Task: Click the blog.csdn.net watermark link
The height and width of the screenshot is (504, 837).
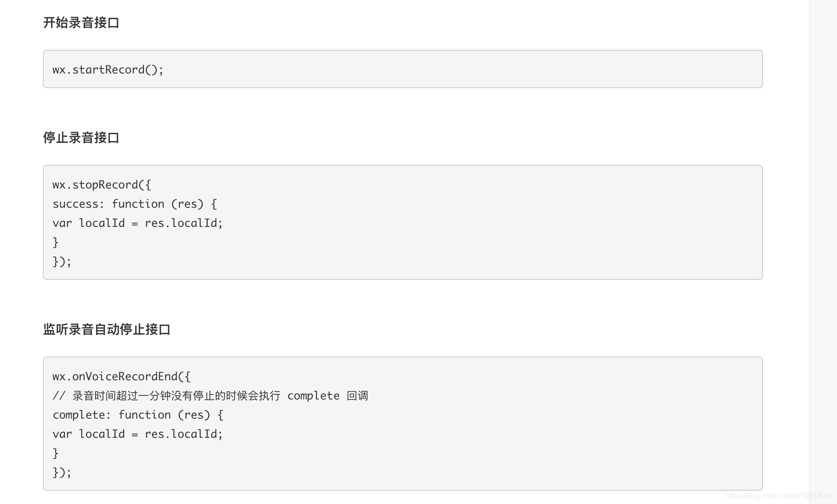Action: (779, 496)
